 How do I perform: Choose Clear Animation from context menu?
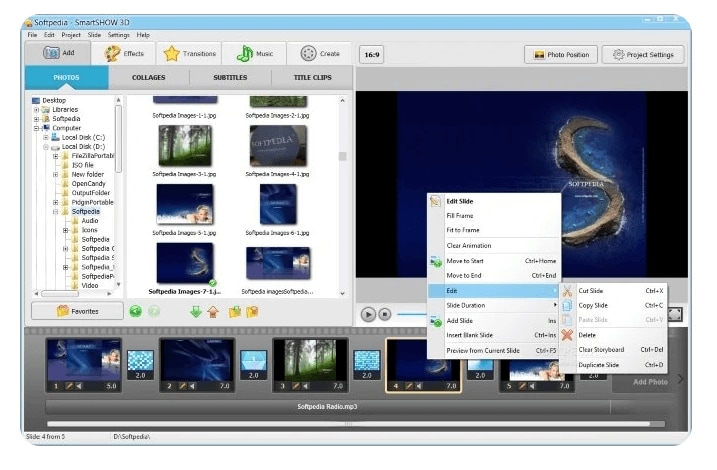pyautogui.click(x=494, y=246)
